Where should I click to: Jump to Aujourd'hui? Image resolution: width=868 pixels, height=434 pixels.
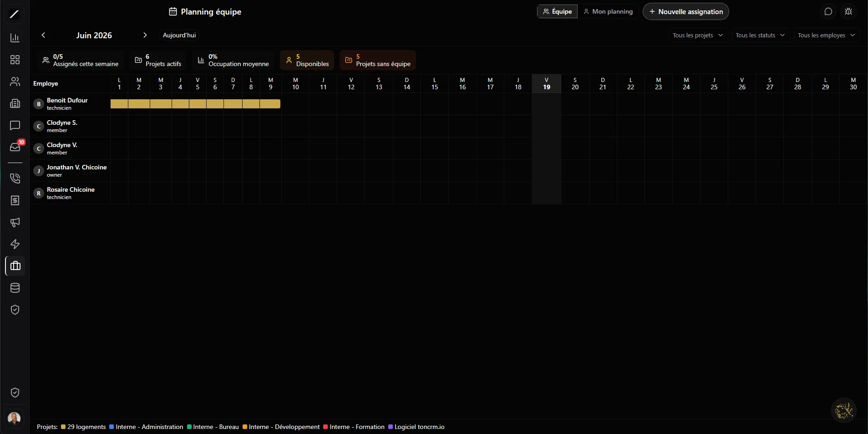(179, 35)
